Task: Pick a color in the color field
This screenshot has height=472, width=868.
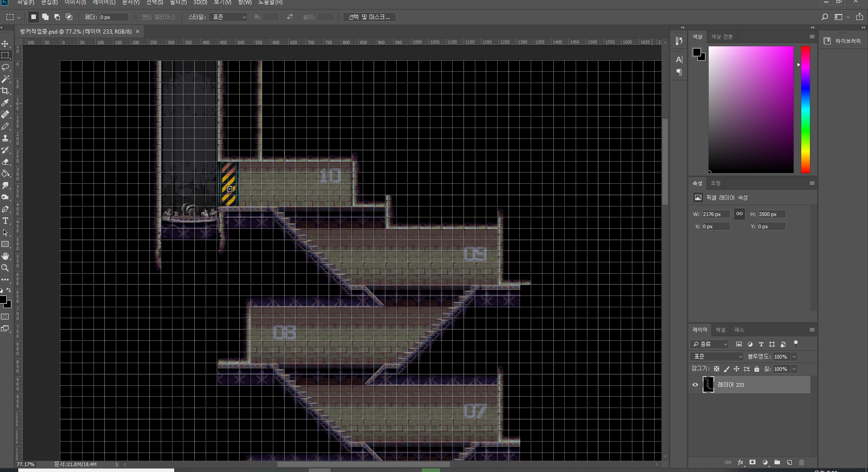Action: [x=751, y=109]
